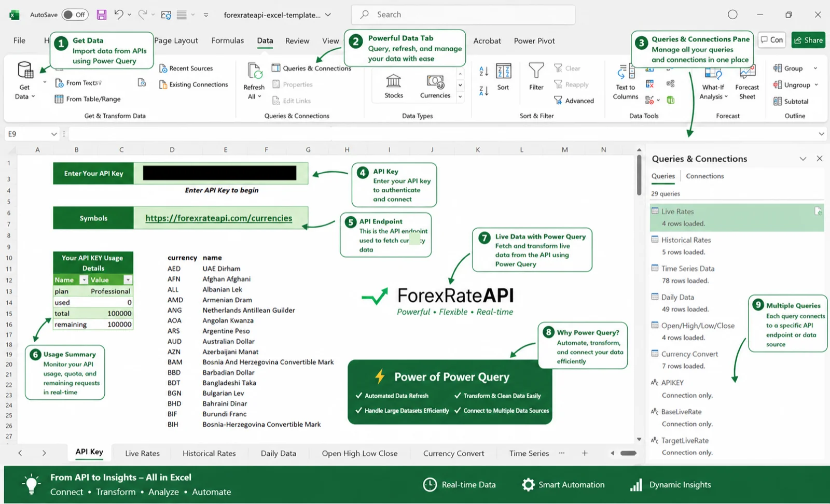This screenshot has width=830, height=504.
Task: Open the Customize Quick Access Toolbar dropdown
Action: point(206,15)
